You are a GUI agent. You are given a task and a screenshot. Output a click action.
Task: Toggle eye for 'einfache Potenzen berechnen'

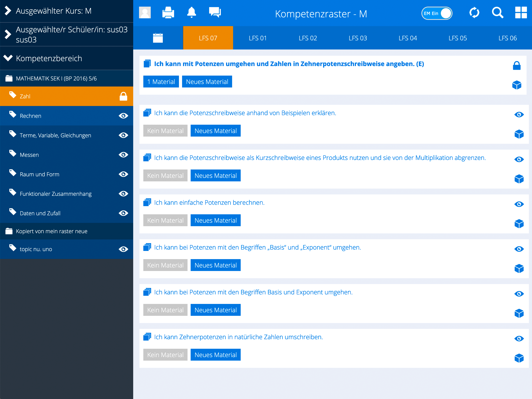(519, 204)
